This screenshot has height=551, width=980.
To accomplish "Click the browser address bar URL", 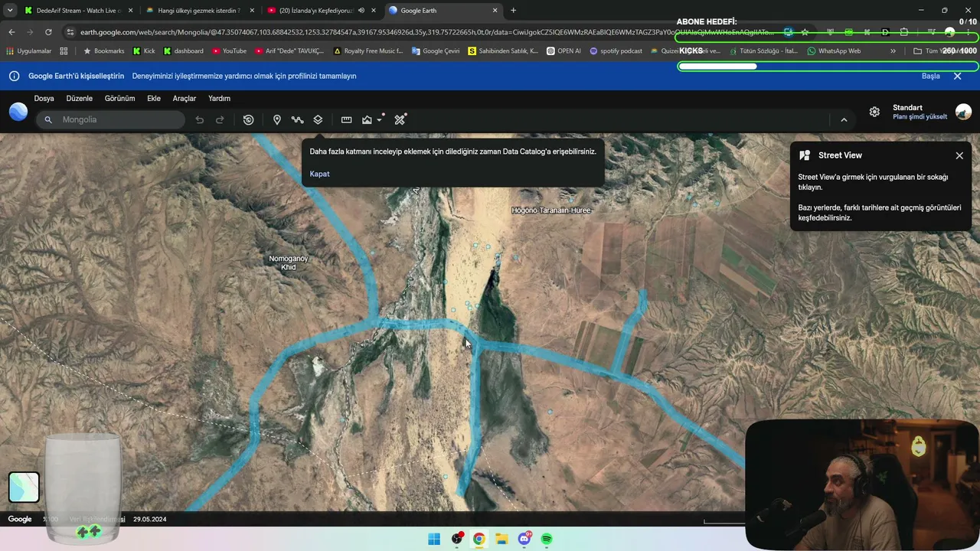I will tap(426, 32).
